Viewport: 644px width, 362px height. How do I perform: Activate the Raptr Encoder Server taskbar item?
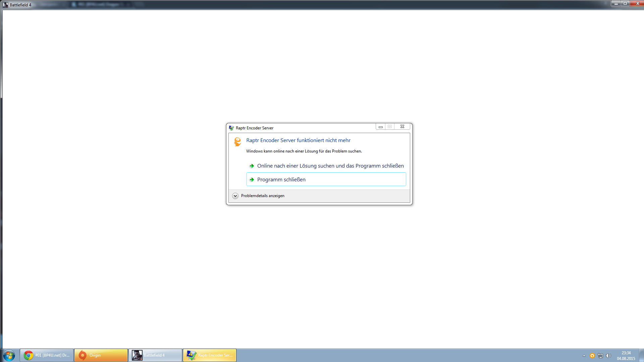click(210, 355)
